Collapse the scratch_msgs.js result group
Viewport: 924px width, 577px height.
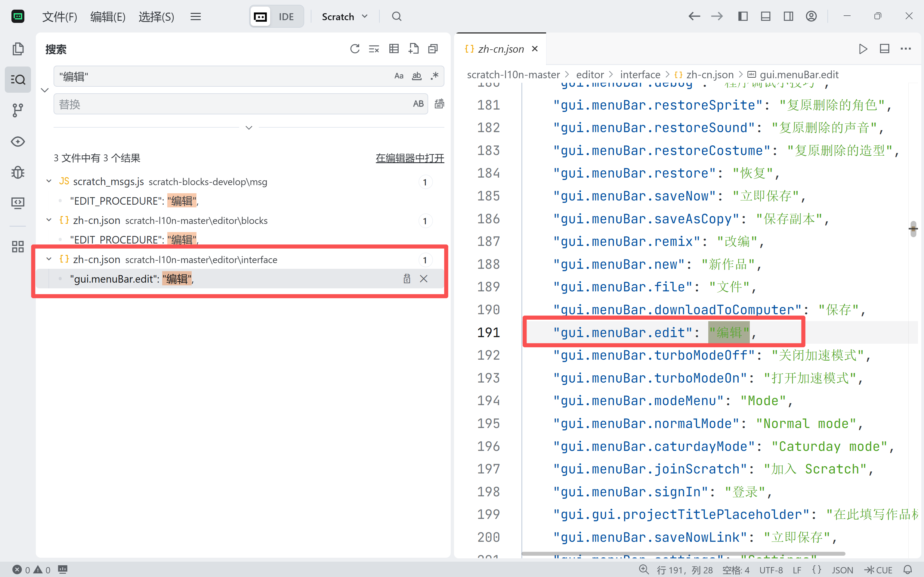pyautogui.click(x=49, y=181)
